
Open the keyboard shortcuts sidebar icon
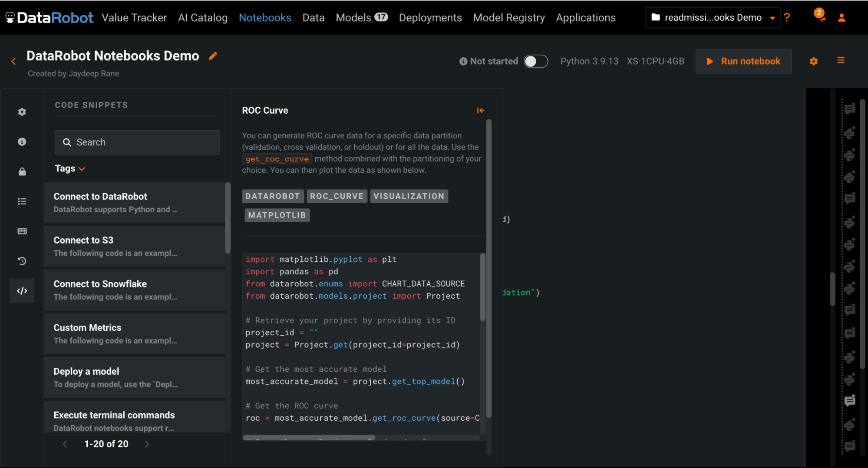[22, 231]
